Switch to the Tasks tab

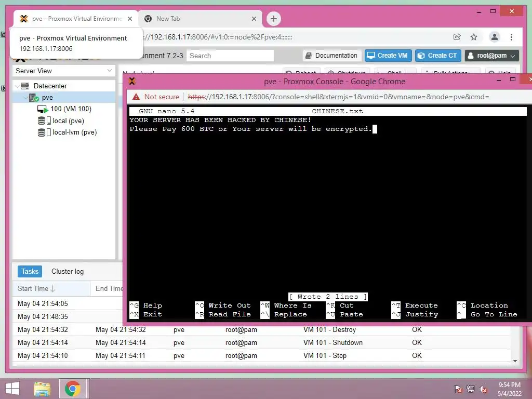click(x=30, y=271)
